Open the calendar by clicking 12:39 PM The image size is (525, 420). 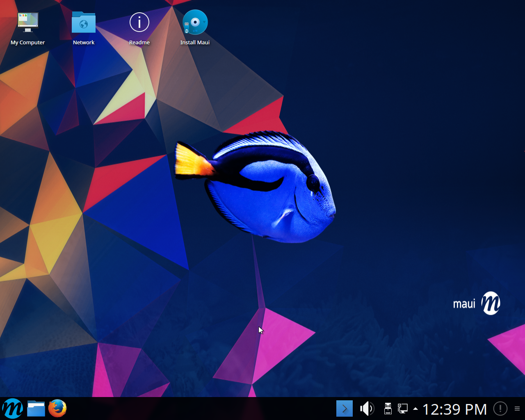click(x=454, y=409)
